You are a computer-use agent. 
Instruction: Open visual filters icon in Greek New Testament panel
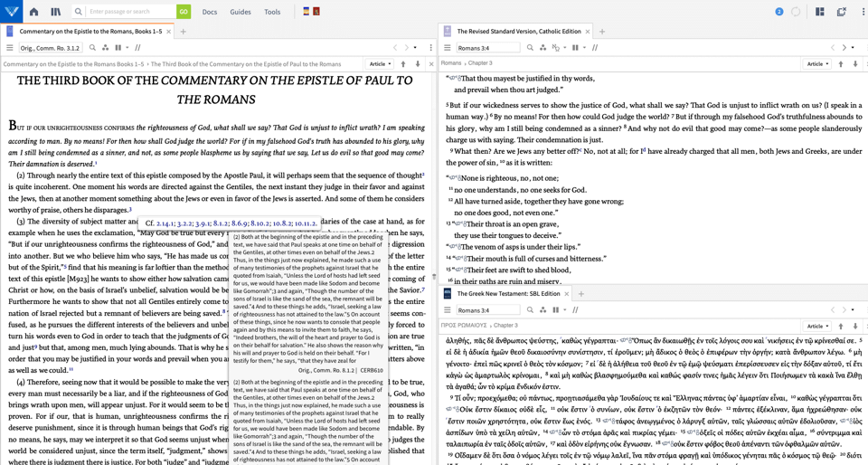(542, 310)
